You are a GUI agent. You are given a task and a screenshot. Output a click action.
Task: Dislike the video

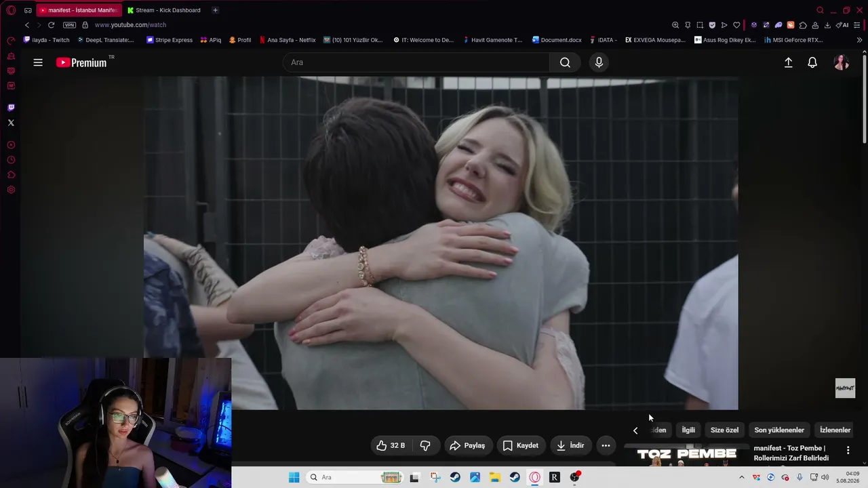(x=425, y=445)
